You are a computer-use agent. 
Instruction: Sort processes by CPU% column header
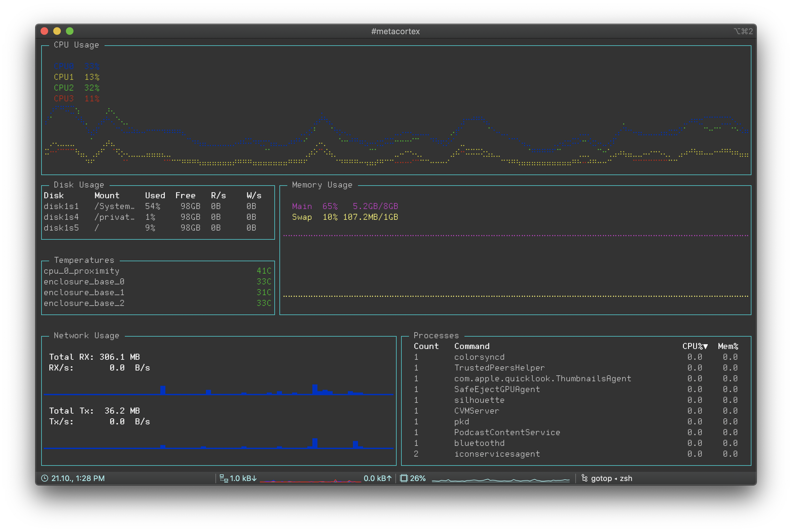pos(695,346)
